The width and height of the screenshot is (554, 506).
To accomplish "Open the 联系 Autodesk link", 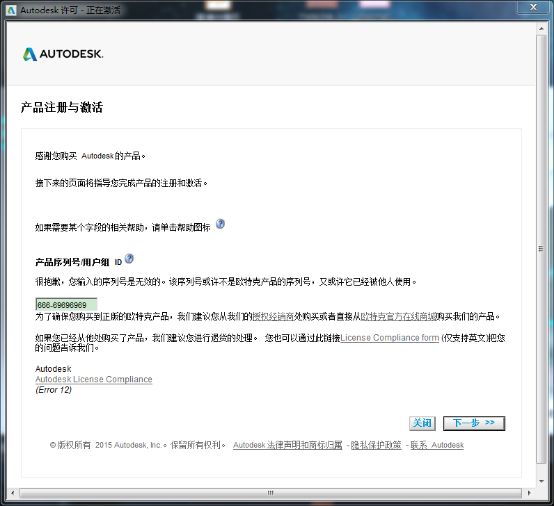I will click(437, 445).
